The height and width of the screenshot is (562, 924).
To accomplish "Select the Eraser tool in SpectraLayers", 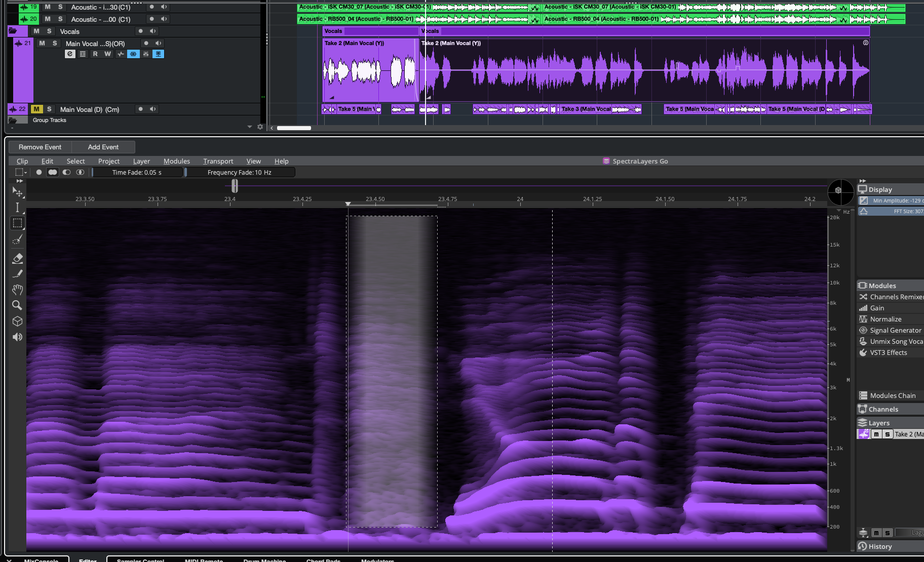I will pyautogui.click(x=17, y=258).
